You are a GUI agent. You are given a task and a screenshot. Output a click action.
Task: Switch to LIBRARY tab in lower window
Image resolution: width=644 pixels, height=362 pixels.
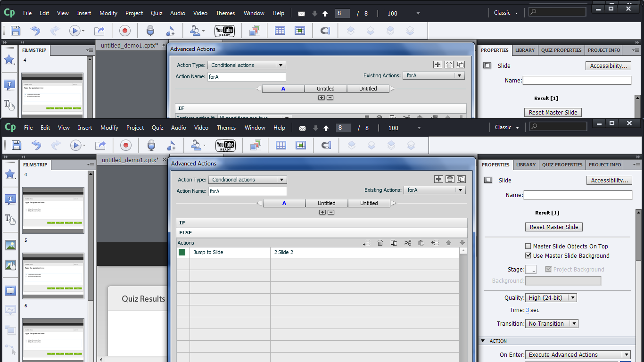coord(526,165)
